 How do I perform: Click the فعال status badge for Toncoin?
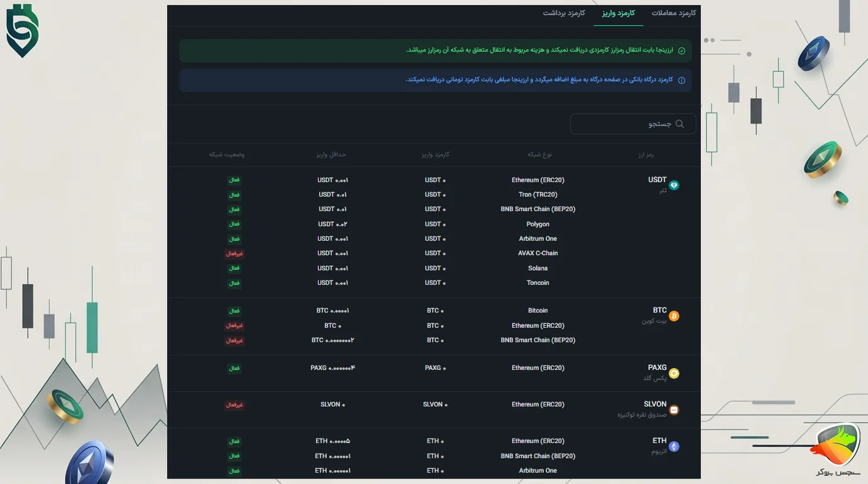click(x=235, y=284)
